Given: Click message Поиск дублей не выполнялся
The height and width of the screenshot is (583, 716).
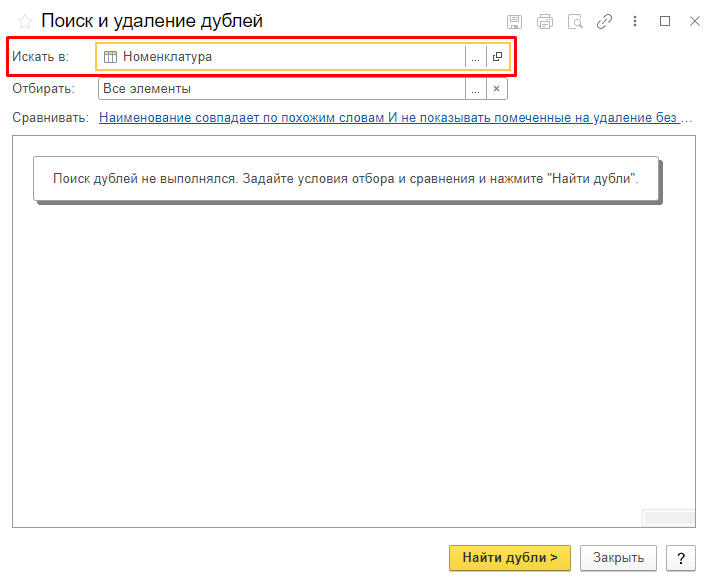Looking at the screenshot, I should click(x=346, y=179).
